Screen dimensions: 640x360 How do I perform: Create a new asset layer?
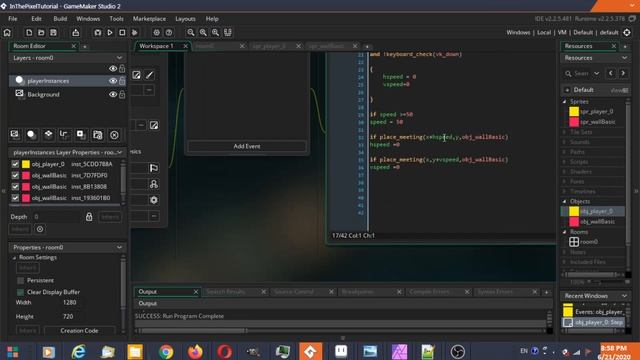pyautogui.click(x=81, y=135)
